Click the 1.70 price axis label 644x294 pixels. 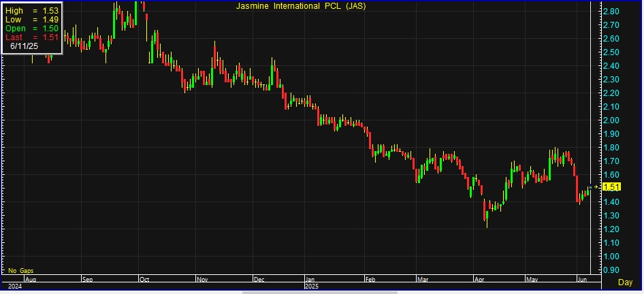tap(611, 161)
